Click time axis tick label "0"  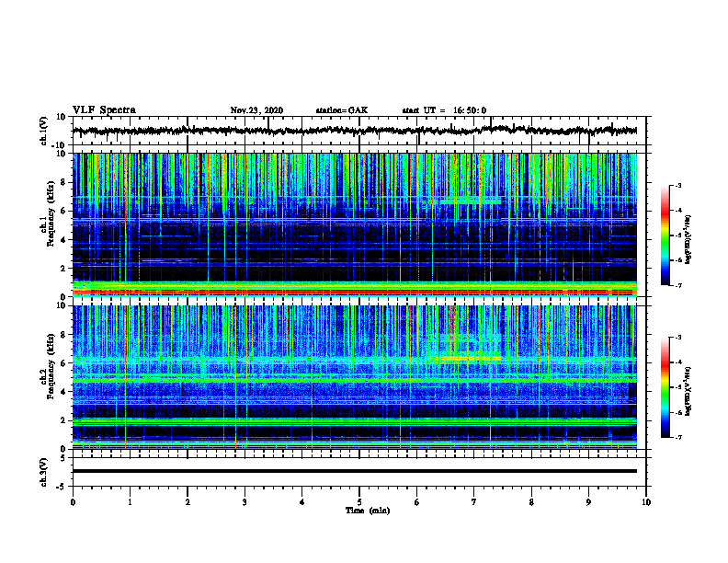pos(73,502)
